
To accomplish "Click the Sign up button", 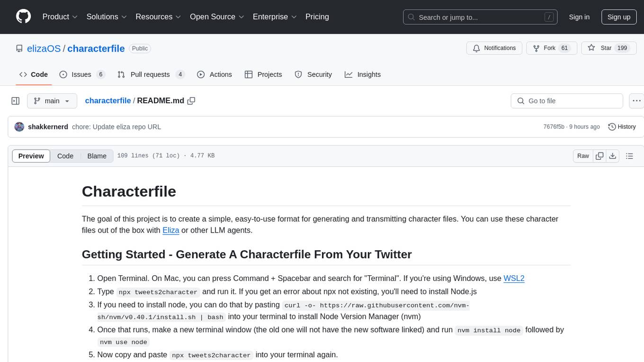I will pyautogui.click(x=619, y=17).
